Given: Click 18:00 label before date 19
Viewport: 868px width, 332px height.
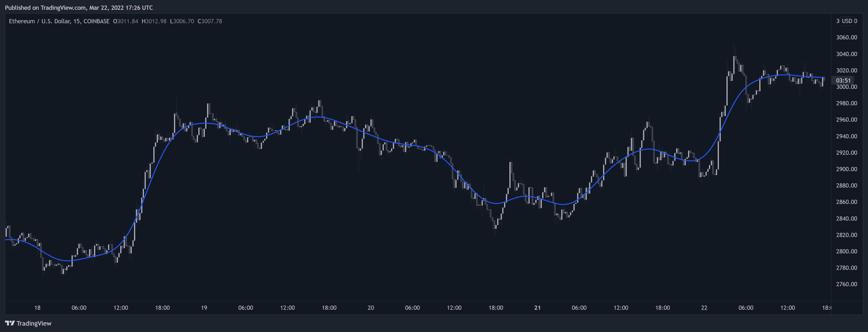Looking at the screenshot, I should (x=163, y=308).
